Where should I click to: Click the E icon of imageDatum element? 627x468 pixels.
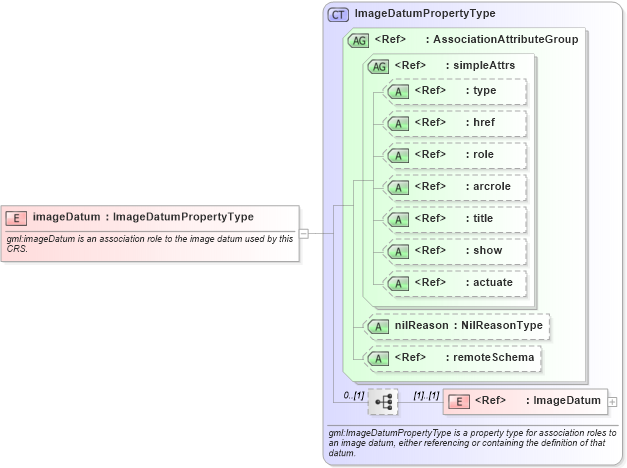pyautogui.click(x=16, y=218)
